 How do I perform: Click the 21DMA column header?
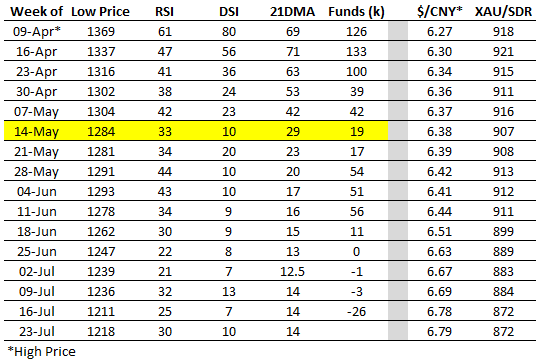click(x=292, y=11)
